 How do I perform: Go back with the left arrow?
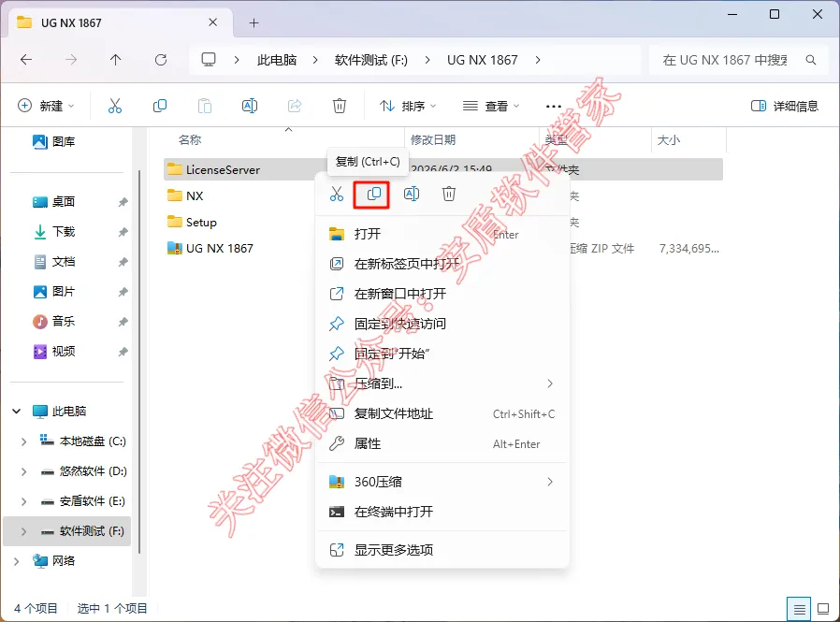25,60
